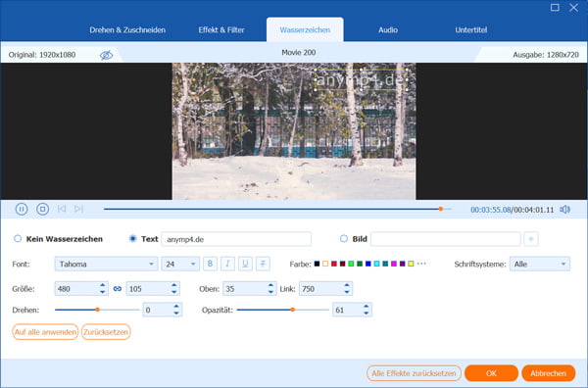The width and height of the screenshot is (588, 388).
Task: Toggle bold text formatting
Action: (210, 264)
